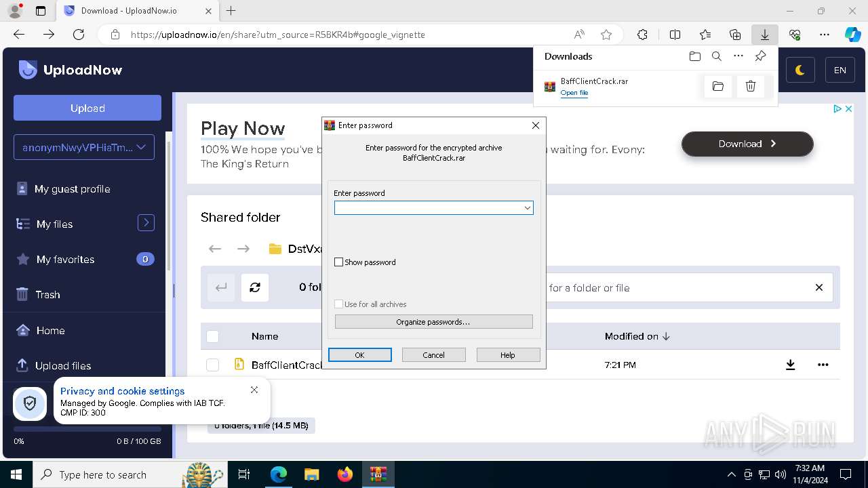
Task: Click OK in password dialog
Action: (x=360, y=355)
